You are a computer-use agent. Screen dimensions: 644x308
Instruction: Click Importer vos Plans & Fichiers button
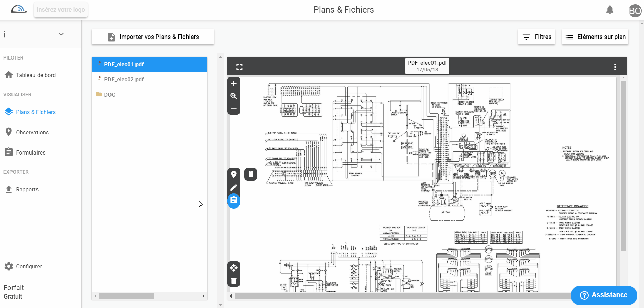coord(153,37)
